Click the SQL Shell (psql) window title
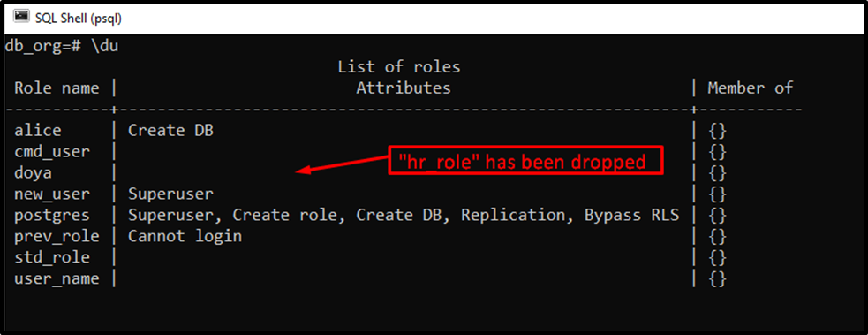The image size is (868, 335). tap(78, 19)
